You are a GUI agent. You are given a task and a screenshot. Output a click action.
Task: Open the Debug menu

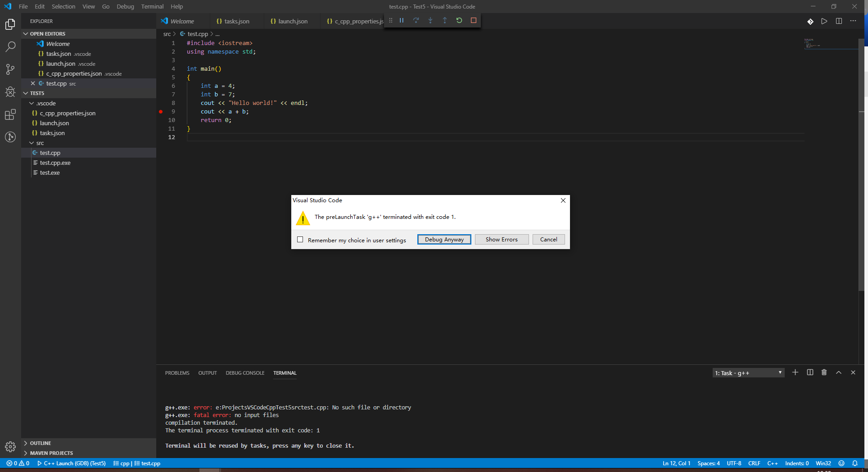pos(125,6)
